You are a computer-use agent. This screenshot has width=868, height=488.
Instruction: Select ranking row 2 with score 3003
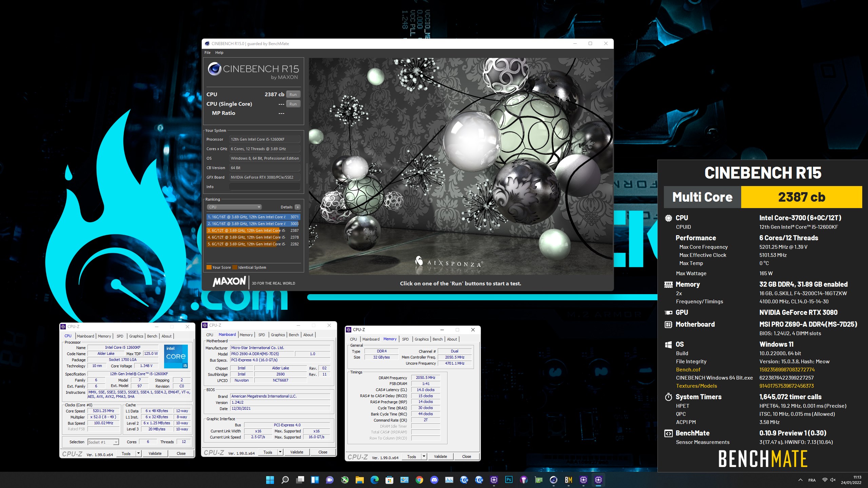[x=253, y=224]
